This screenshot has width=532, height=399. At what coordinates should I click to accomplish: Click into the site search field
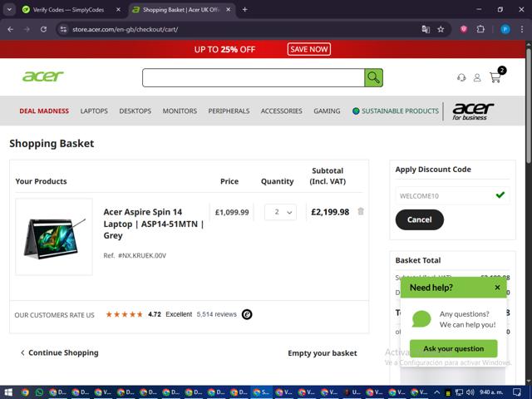pos(254,77)
